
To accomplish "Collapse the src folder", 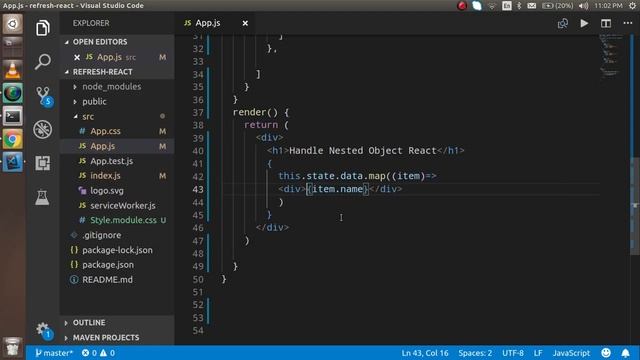I will pyautogui.click(x=117, y=116).
